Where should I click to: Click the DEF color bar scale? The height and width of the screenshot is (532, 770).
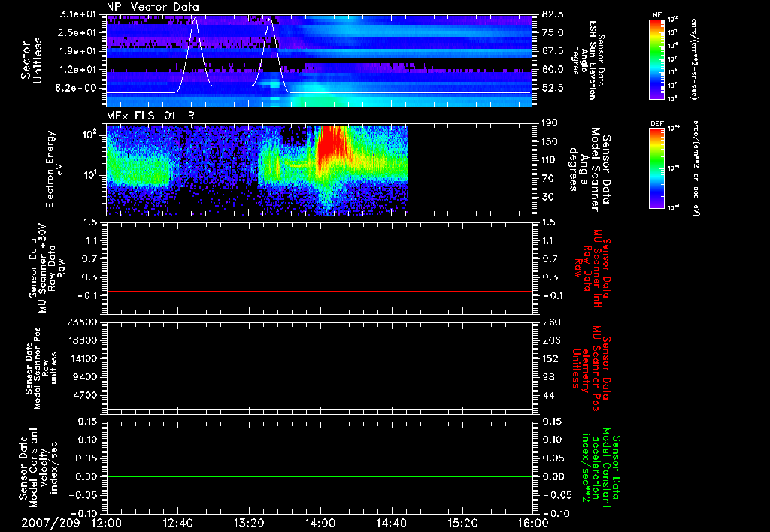click(656, 168)
